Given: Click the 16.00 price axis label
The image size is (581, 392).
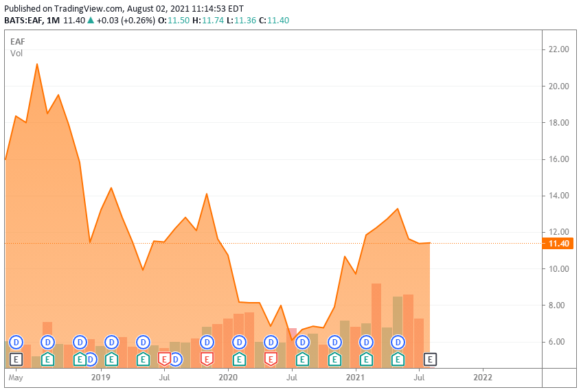Looking at the screenshot, I should [x=558, y=159].
